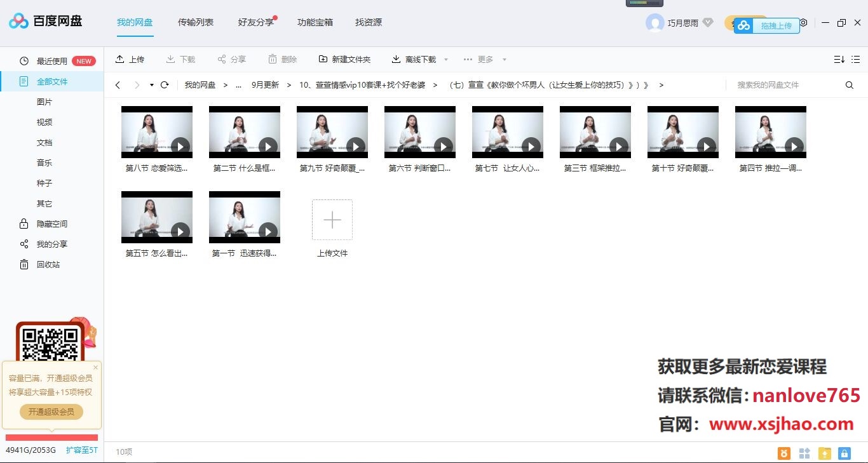Open 最近使用 in sidebar

(x=52, y=61)
